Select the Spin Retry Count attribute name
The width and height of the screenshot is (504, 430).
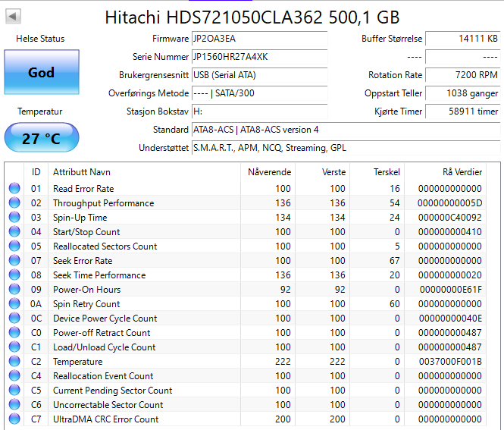click(x=86, y=304)
